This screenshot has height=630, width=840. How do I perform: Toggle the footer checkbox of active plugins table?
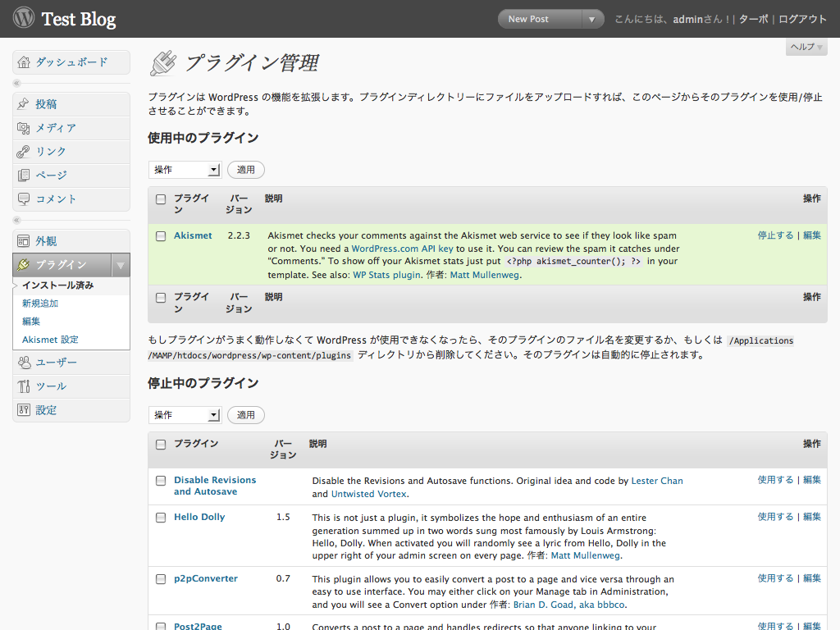161,298
